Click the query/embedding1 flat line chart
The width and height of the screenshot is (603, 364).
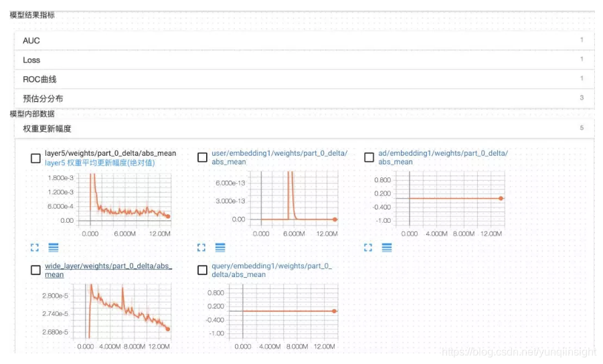click(284, 312)
